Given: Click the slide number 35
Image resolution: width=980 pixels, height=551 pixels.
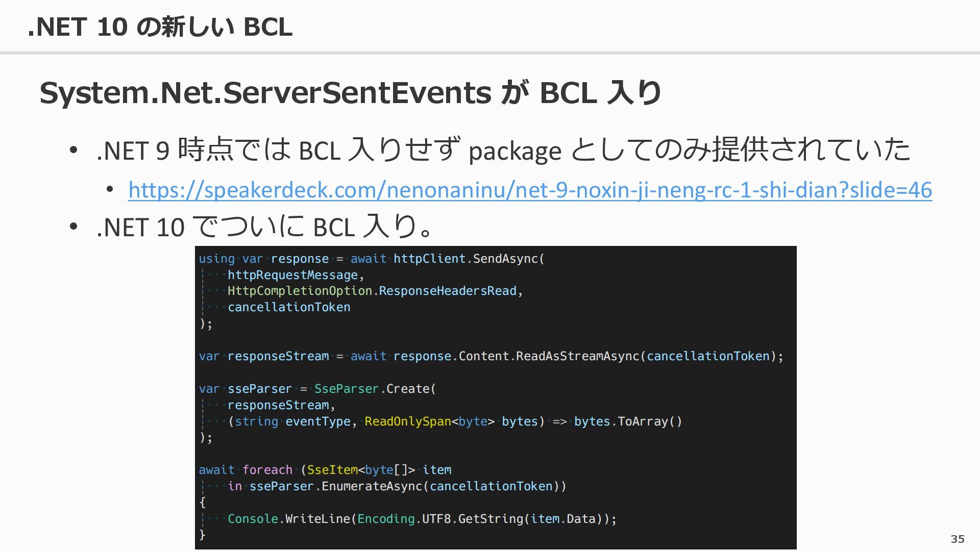Looking at the screenshot, I should tap(958, 539).
